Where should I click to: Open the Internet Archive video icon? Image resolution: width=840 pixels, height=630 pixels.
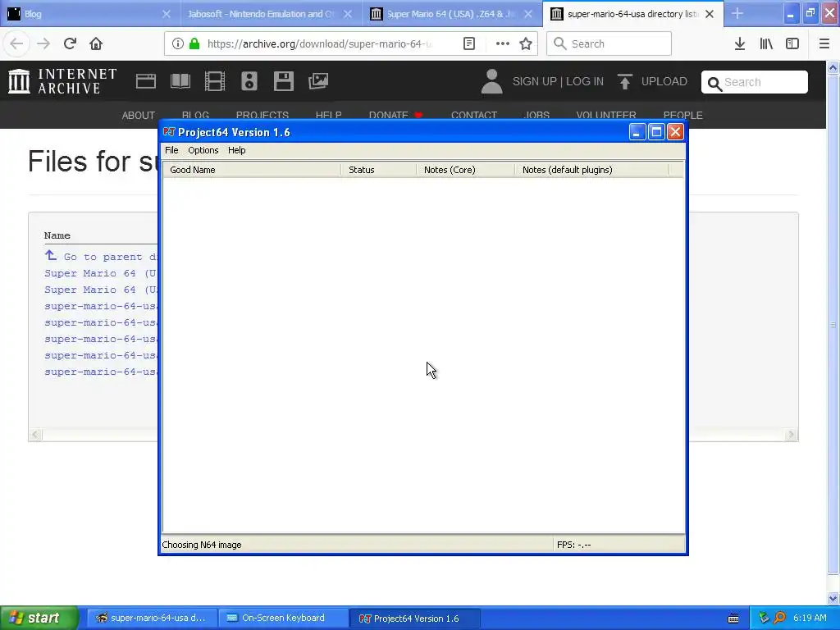[x=215, y=81]
